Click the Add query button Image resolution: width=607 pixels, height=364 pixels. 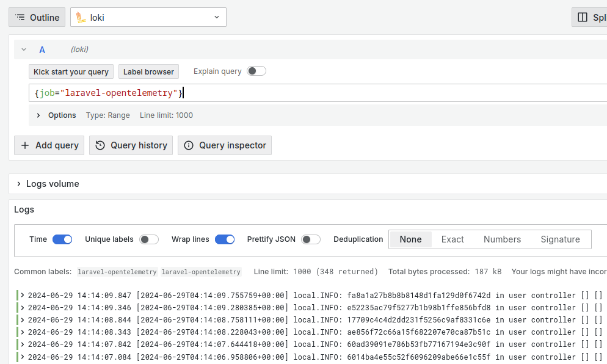(x=49, y=145)
